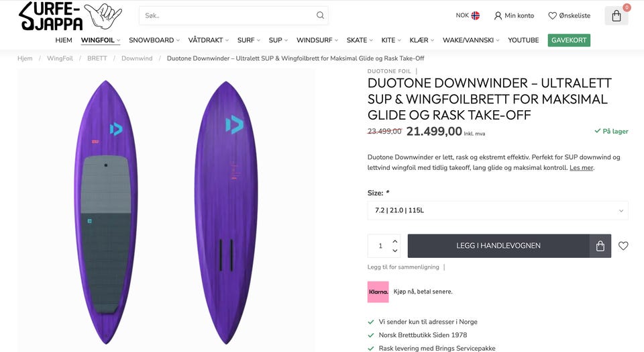Expand the WINGFOIL menu dropdown
The width and height of the screenshot is (644, 352).
[101, 40]
